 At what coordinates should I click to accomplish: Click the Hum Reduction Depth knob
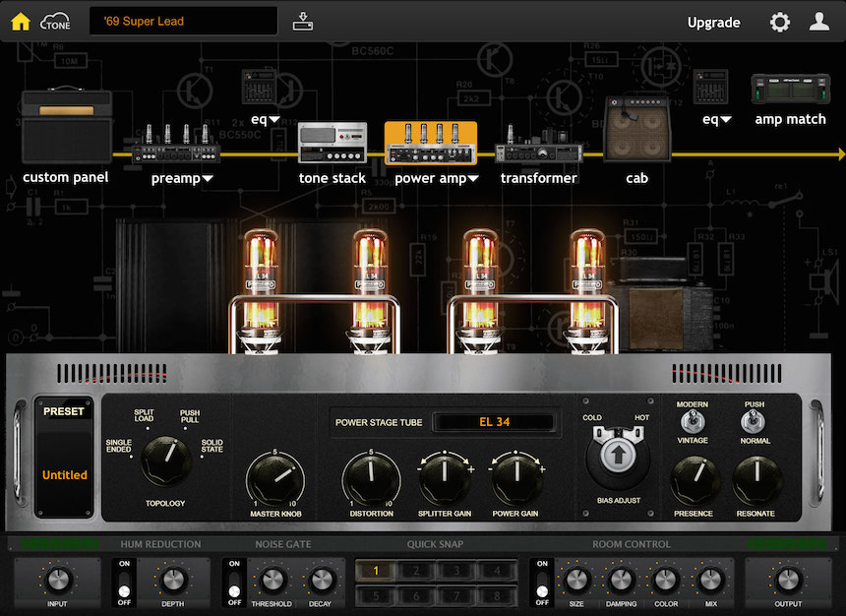click(173, 581)
